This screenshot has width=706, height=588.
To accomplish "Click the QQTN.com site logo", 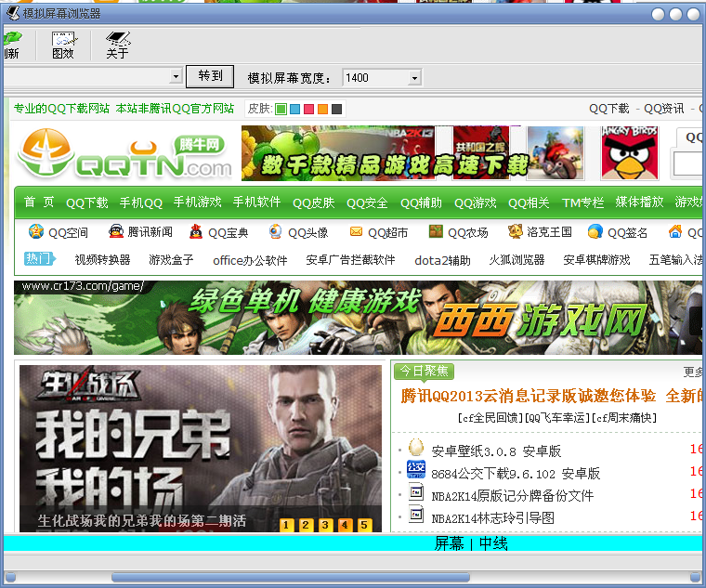I will coord(124,153).
